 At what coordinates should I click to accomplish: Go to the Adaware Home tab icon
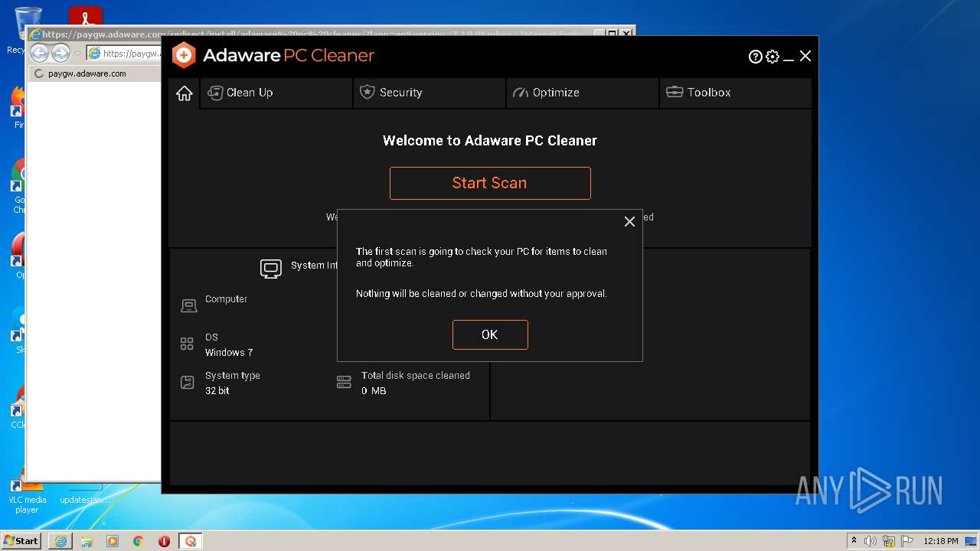click(184, 93)
